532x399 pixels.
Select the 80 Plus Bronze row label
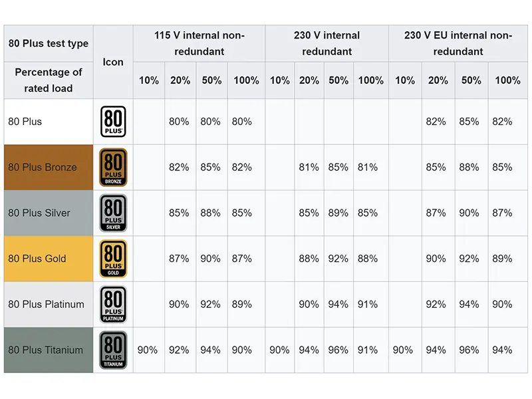[43, 168]
